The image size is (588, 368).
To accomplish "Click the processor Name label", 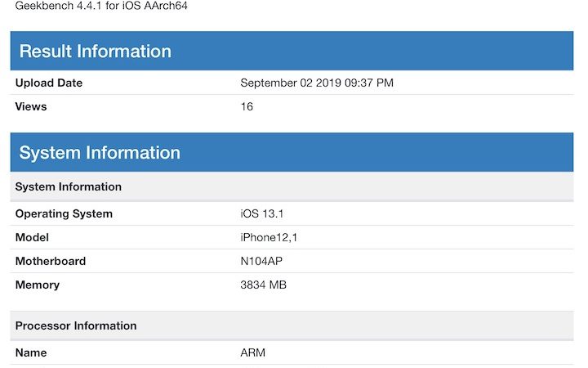I will (x=31, y=352).
